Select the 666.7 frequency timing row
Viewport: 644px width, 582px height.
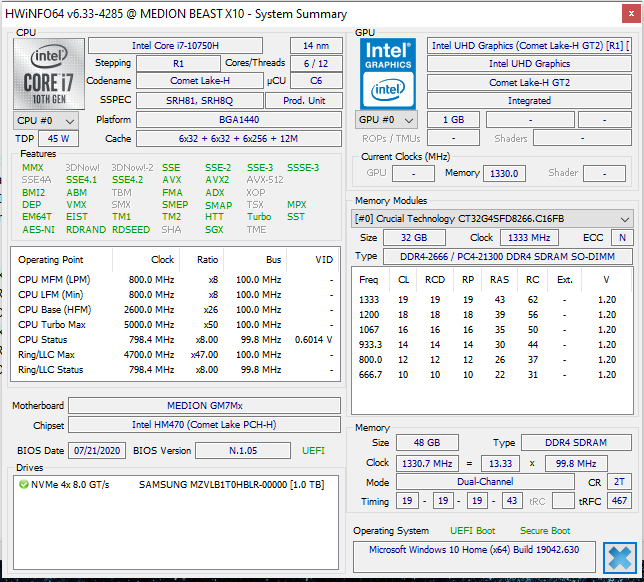(492, 375)
